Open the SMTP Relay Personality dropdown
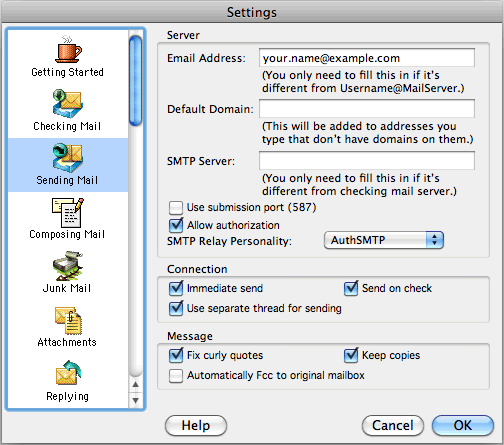This screenshot has width=504, height=445. point(384,240)
